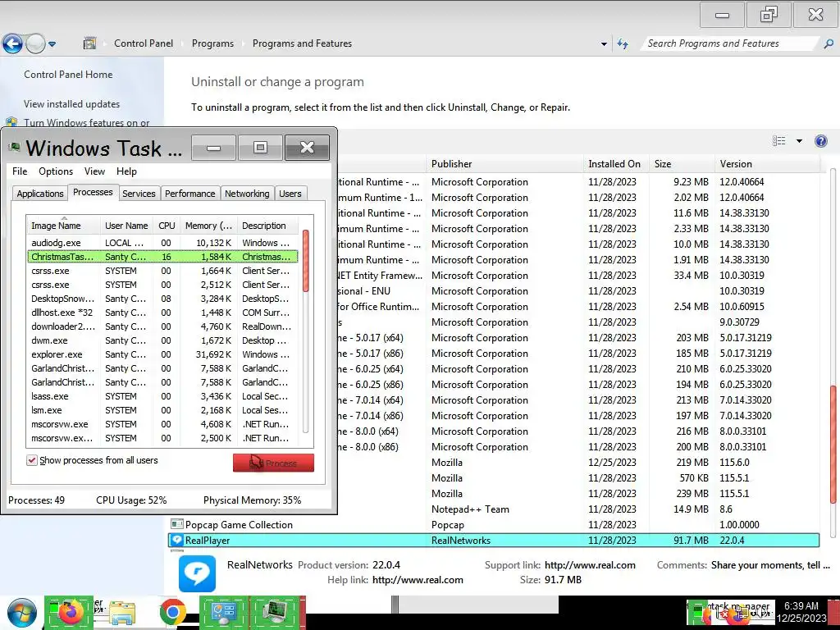The image size is (840, 630).
Task: Open File Explorer folder icon in taskbar
Action: pyautogui.click(x=121, y=613)
